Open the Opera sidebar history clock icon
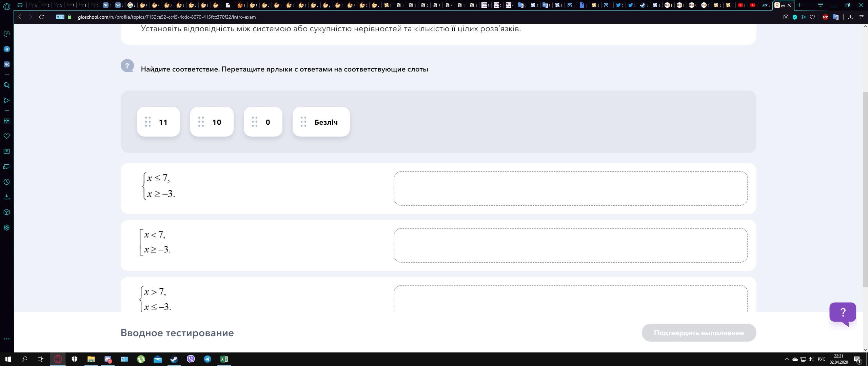Screen dimensions: 868x366 (6, 182)
